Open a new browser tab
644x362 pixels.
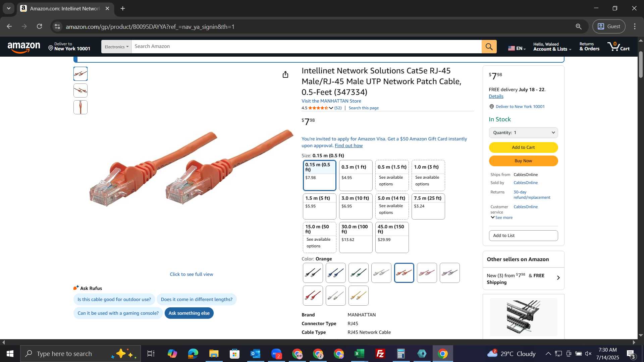point(123,8)
